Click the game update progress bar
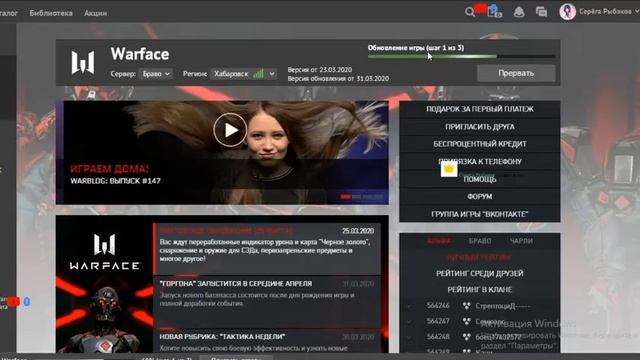 (461, 56)
